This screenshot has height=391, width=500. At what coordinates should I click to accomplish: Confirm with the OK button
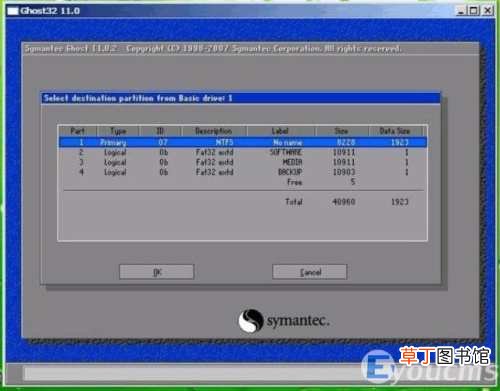[157, 272]
